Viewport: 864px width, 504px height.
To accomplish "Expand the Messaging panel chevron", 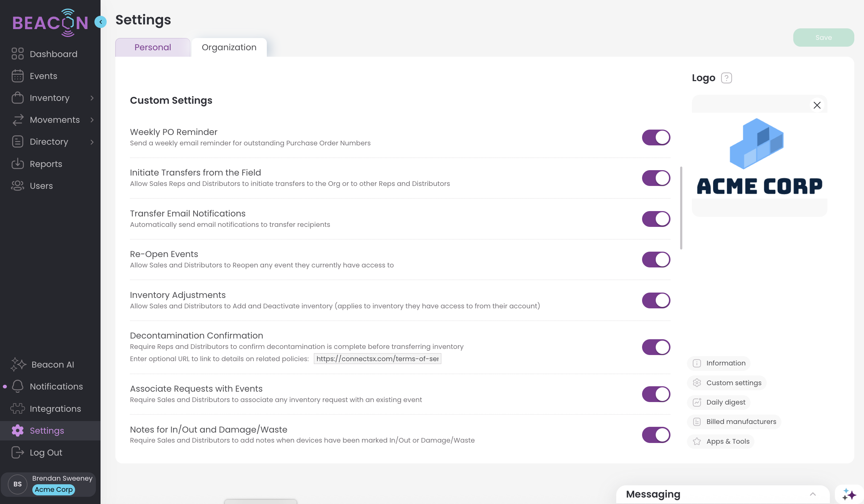I will [813, 494].
